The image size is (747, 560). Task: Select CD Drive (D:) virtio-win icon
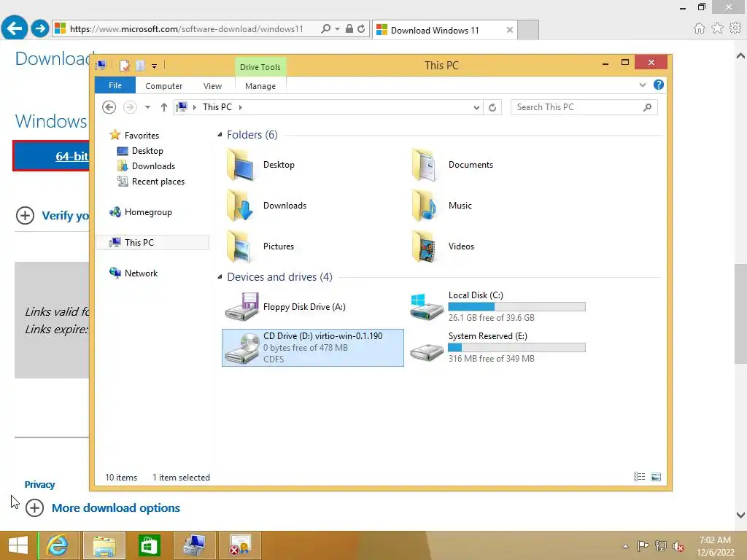pos(242,348)
